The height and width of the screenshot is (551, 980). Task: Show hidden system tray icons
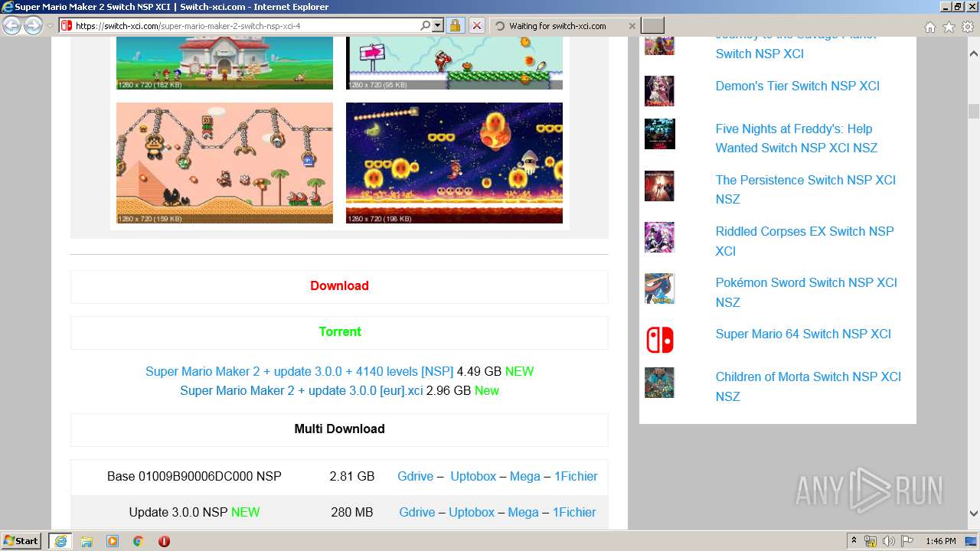[x=854, y=541]
